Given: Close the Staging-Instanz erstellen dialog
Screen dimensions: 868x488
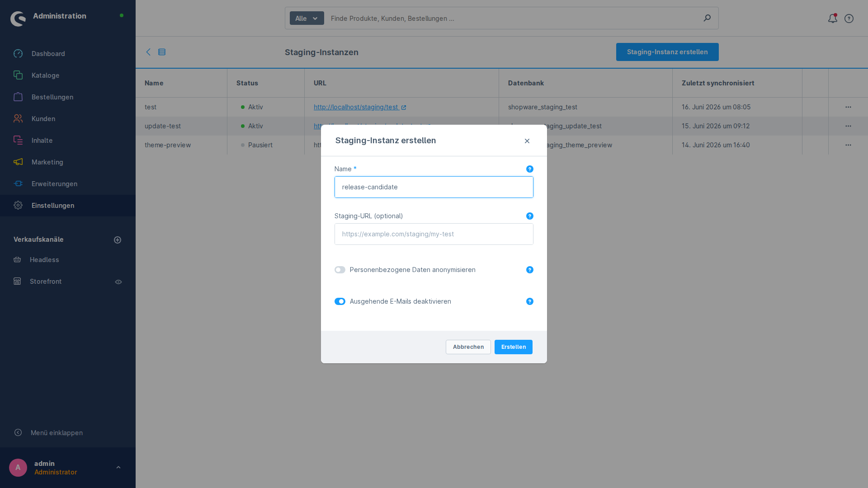Looking at the screenshot, I should [x=527, y=141].
